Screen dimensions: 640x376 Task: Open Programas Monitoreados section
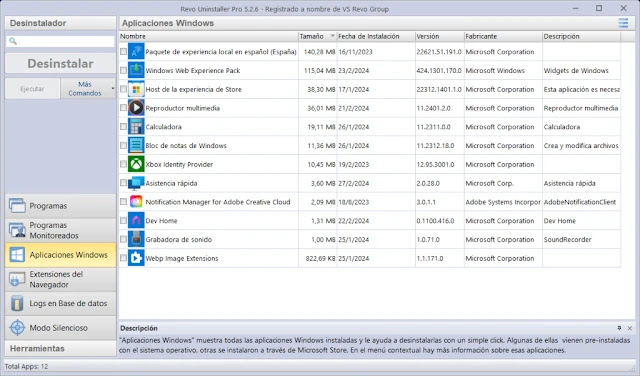[60, 230]
